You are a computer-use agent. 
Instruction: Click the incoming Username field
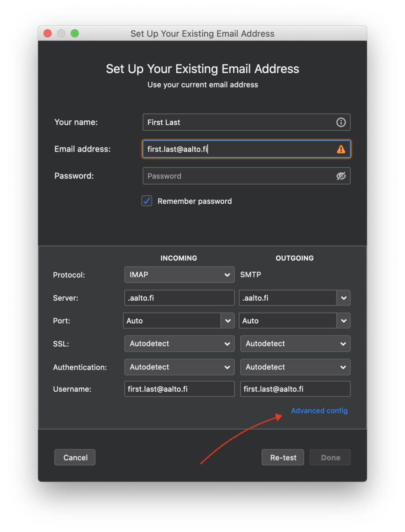point(179,389)
